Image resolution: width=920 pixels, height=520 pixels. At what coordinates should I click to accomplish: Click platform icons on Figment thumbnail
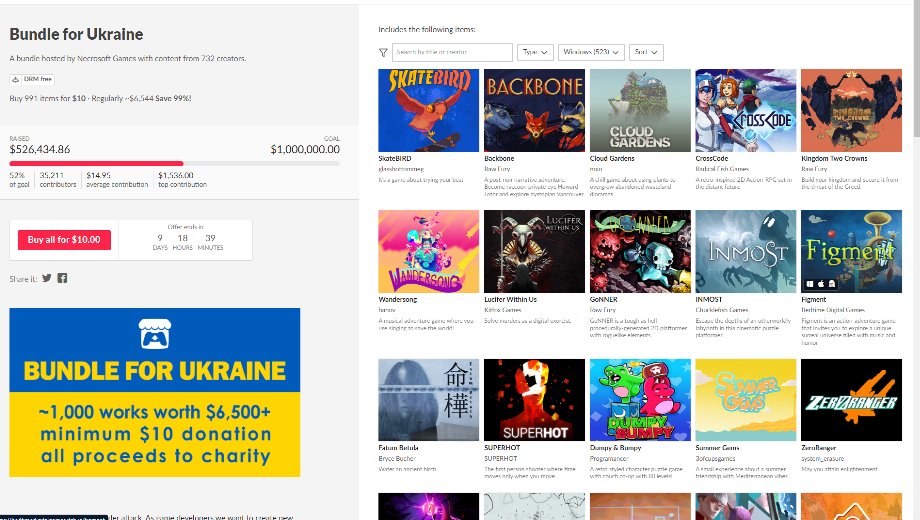click(x=821, y=284)
